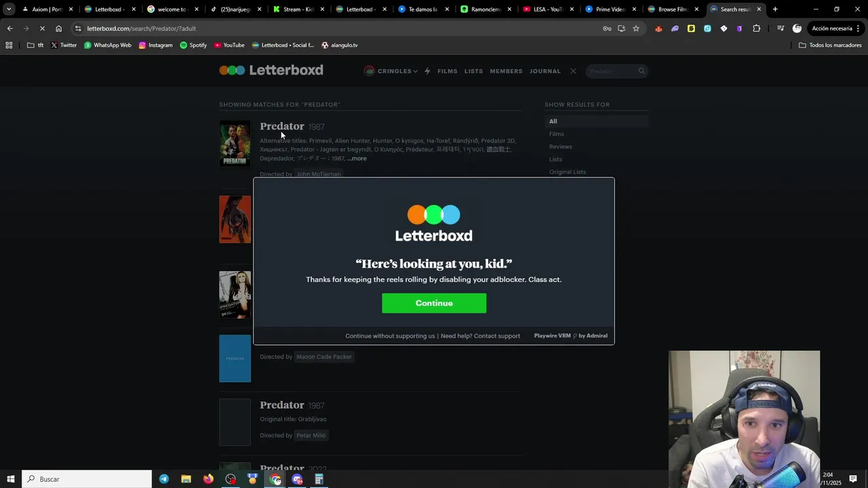This screenshot has height=488, width=868.
Task: Open File Explorer from the taskbar
Action: pyautogui.click(x=186, y=479)
